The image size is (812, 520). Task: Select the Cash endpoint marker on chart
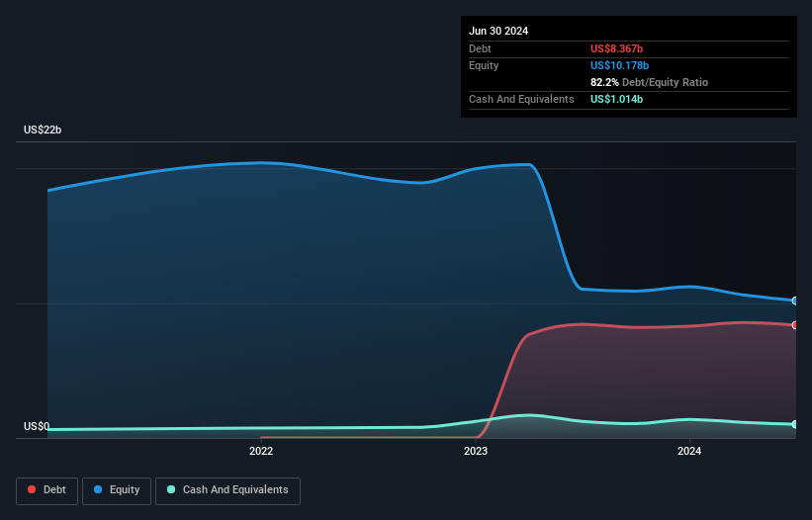tap(795, 424)
